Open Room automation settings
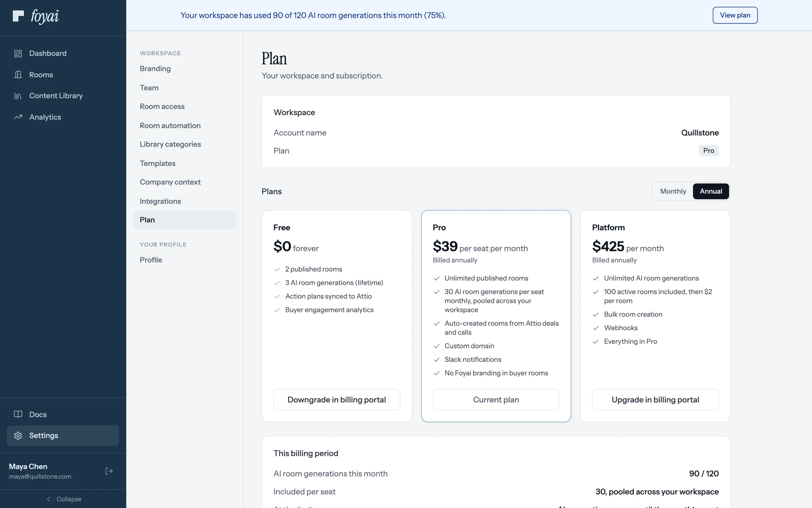 coord(184,125)
